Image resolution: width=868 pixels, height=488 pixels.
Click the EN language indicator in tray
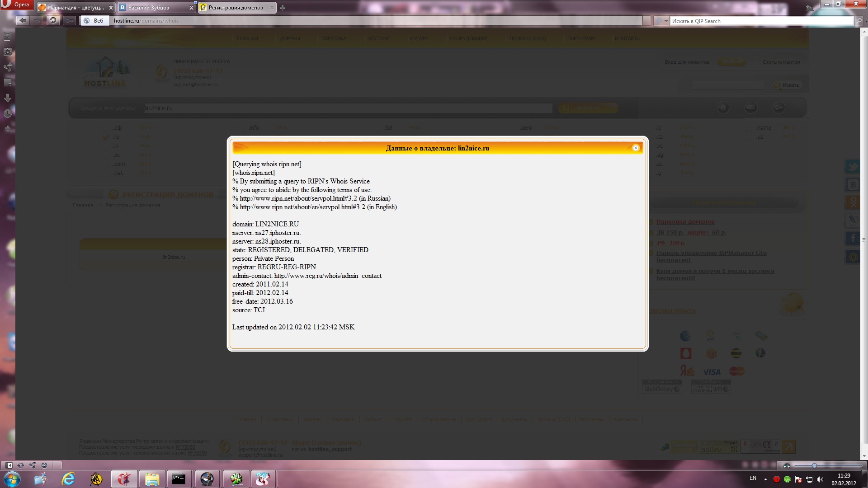click(x=753, y=478)
